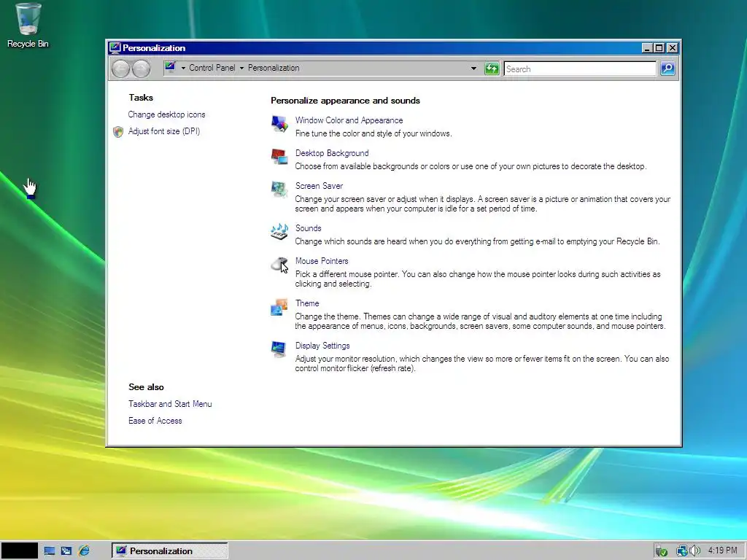Viewport: 747px width, 560px height.
Task: Launch Internet Explorer from Quick Launch
Action: [84, 551]
